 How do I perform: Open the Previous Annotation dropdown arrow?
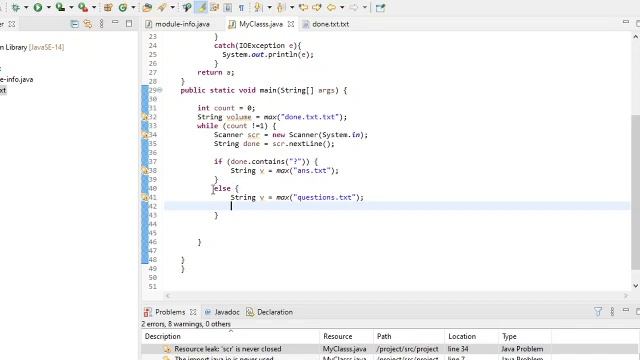(x=292, y=7)
